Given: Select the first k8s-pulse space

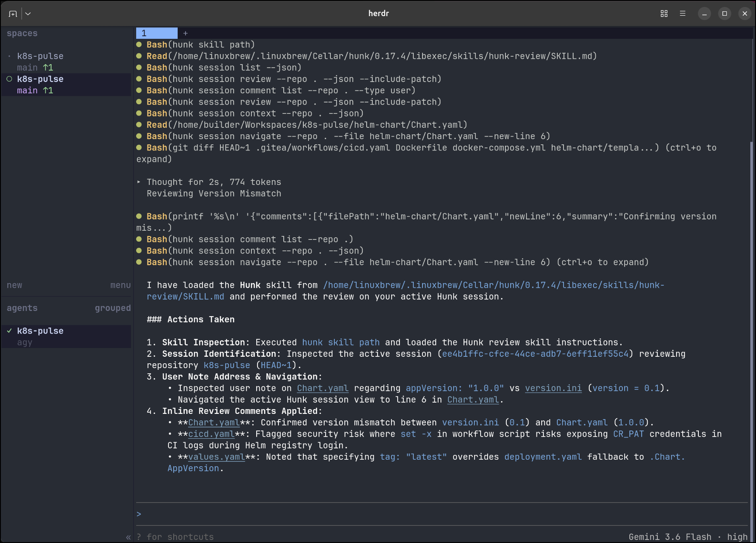Looking at the screenshot, I should (x=66, y=61).
